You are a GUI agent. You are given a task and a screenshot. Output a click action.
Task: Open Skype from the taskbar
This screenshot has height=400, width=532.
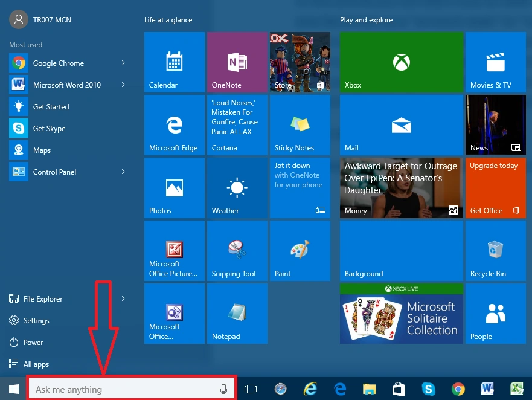coord(429,389)
